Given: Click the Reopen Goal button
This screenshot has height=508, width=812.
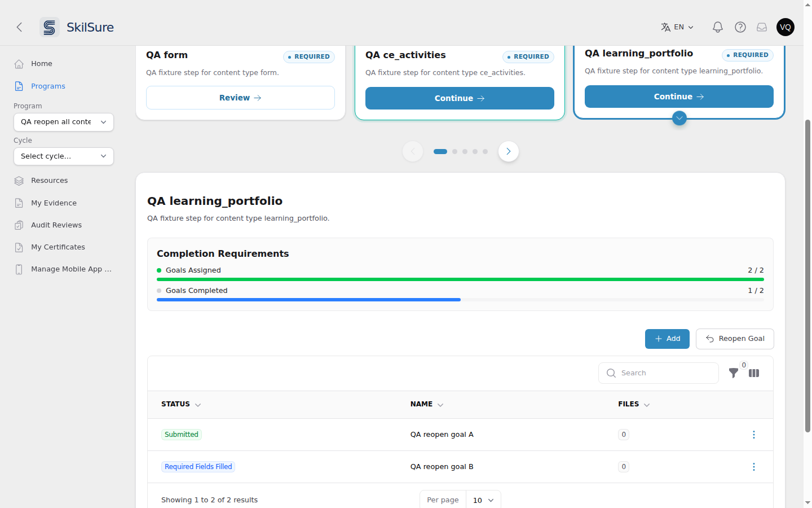Looking at the screenshot, I should click(735, 339).
